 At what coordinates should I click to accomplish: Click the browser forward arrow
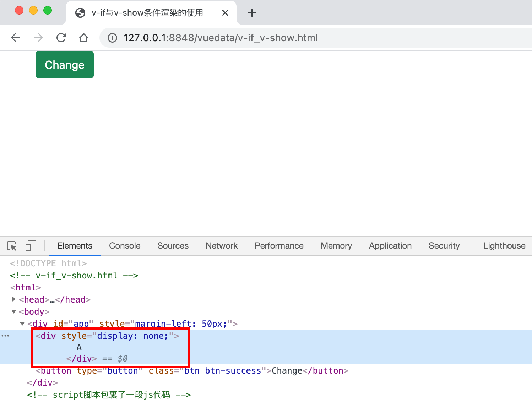coord(38,38)
